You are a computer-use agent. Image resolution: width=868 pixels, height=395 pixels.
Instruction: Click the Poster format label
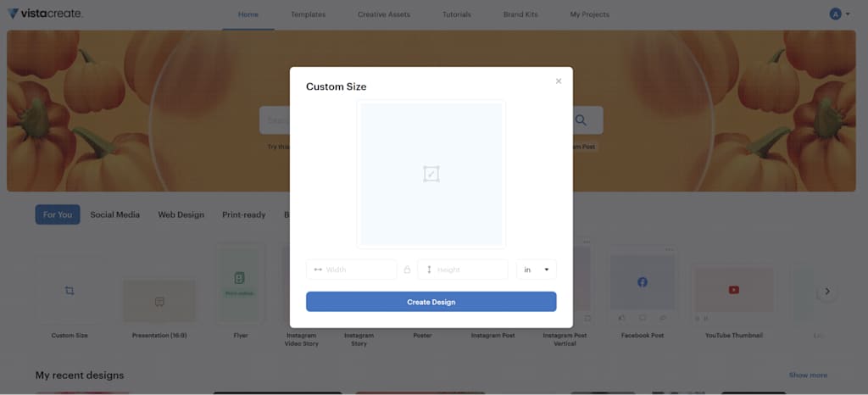point(422,336)
